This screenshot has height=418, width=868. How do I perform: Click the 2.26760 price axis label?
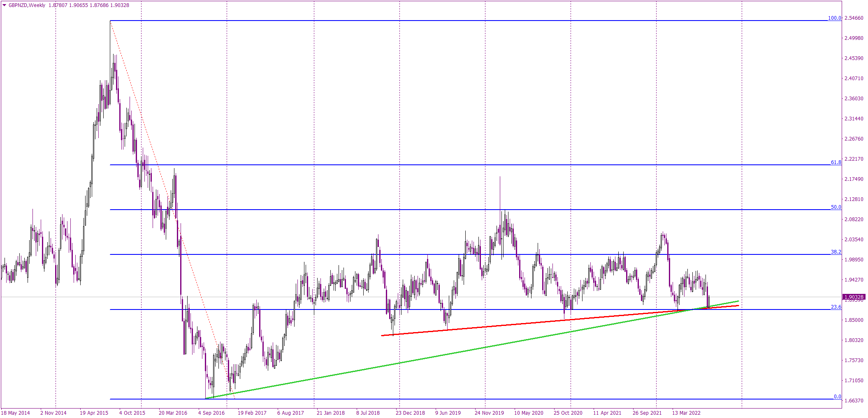tap(854, 139)
